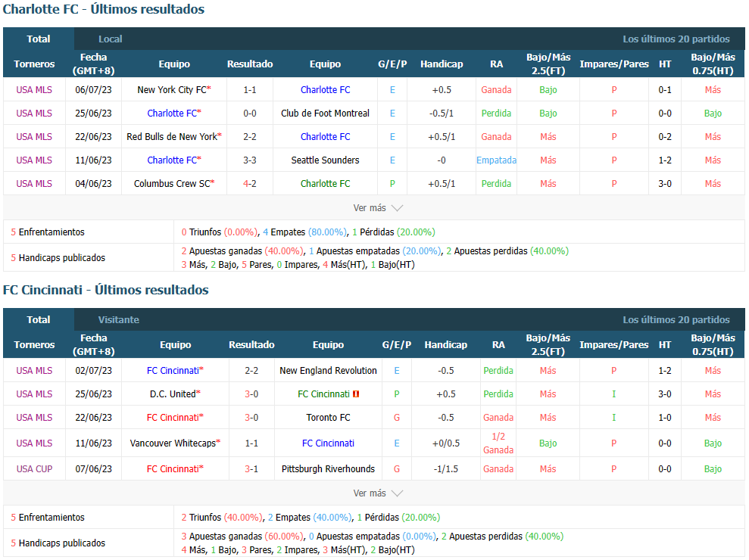This screenshot has height=560, width=749.
Task: Open Charlotte FC link in 06/07/23 row
Action: (x=326, y=90)
